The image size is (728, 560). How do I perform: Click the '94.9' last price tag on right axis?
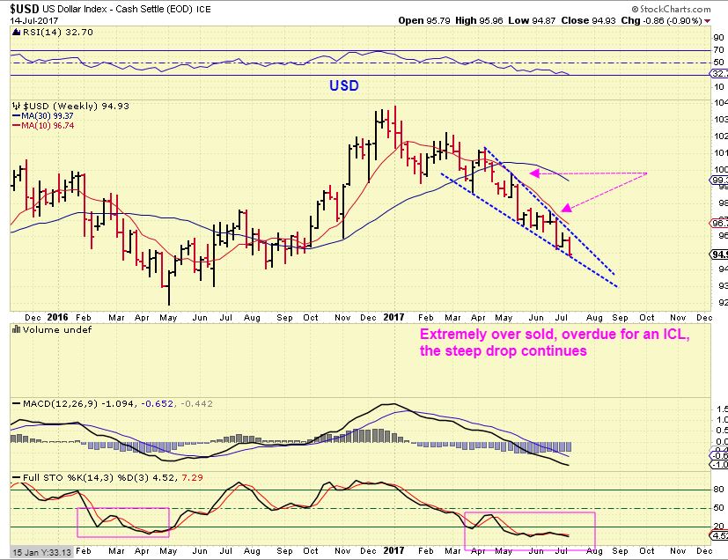(719, 254)
